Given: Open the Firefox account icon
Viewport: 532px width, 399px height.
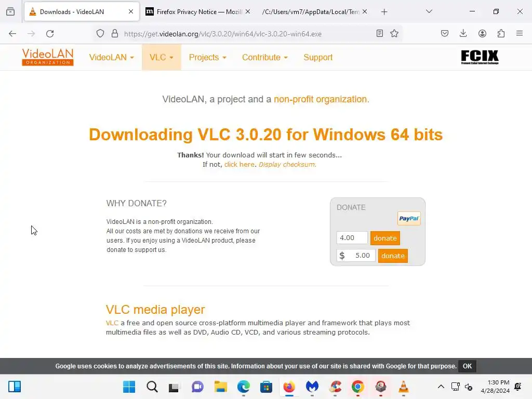Looking at the screenshot, I should click(x=482, y=33).
